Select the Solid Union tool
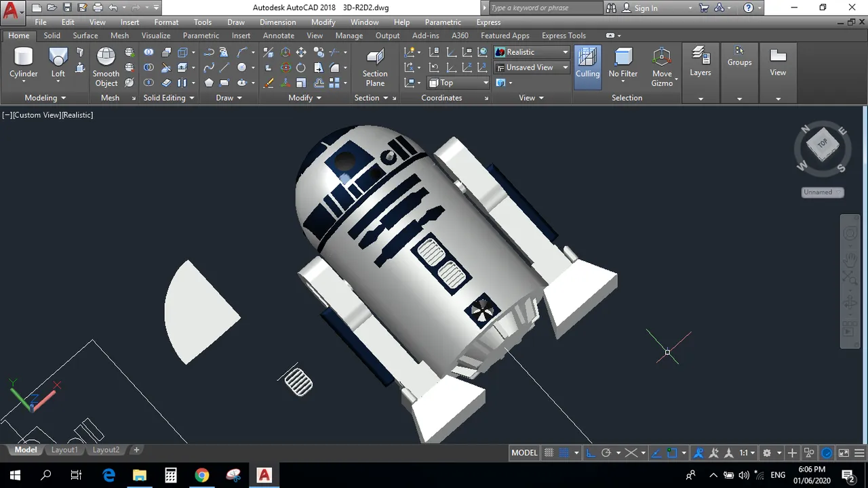This screenshot has width=868, height=488. click(x=149, y=52)
